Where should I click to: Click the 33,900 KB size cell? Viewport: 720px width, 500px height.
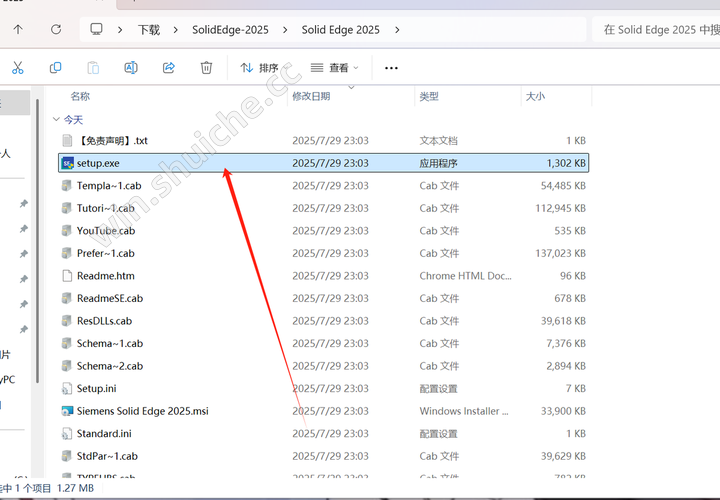[563, 411]
